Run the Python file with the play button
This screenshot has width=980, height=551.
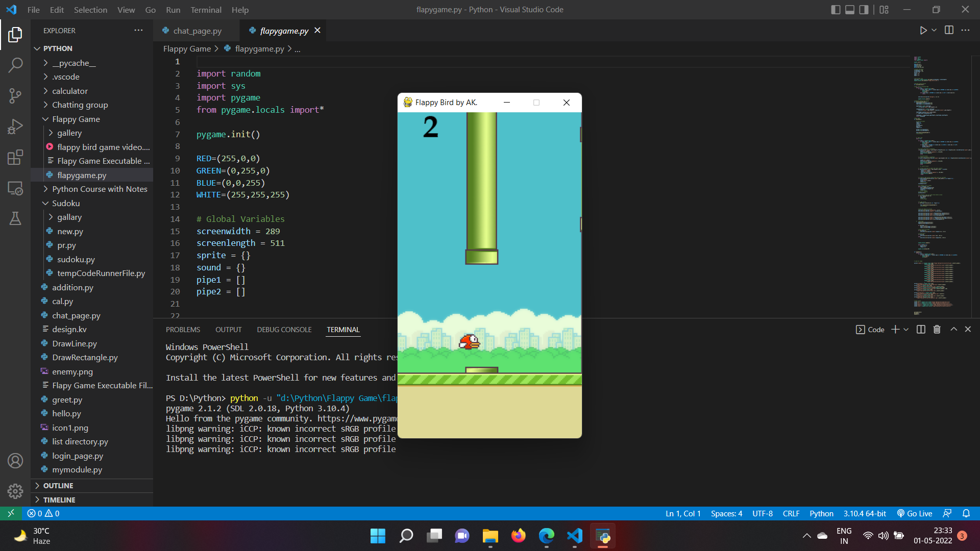(x=922, y=30)
